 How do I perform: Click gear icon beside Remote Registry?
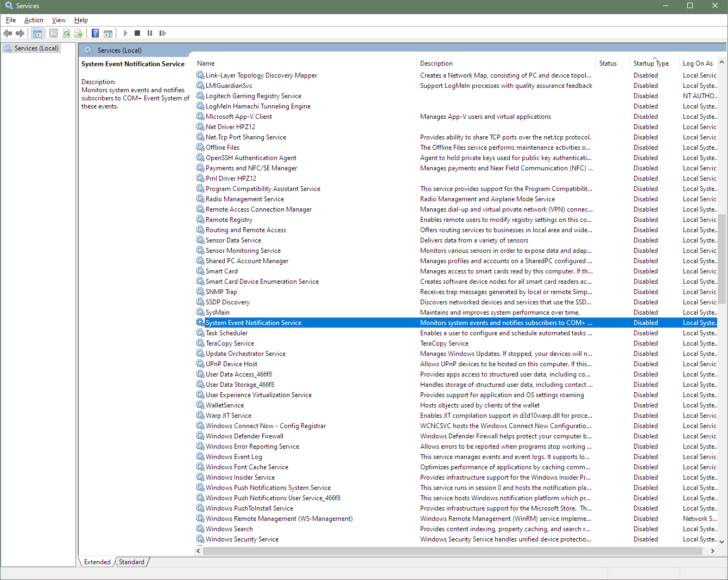point(200,220)
